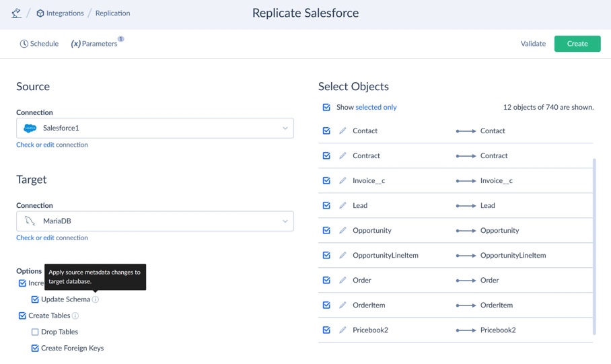Click the Integrations cube icon

40,13
